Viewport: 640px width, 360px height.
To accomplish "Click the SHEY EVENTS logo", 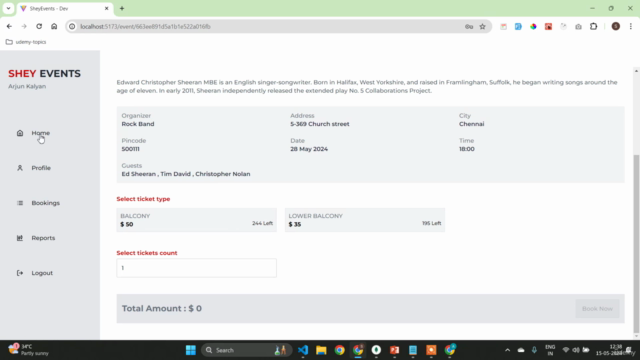I will 44,73.
